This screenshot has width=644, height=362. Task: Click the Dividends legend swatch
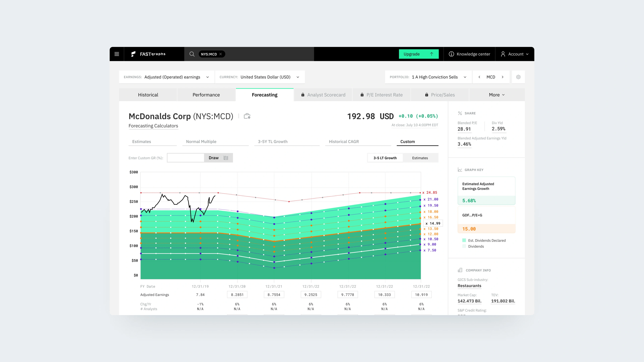point(464,246)
